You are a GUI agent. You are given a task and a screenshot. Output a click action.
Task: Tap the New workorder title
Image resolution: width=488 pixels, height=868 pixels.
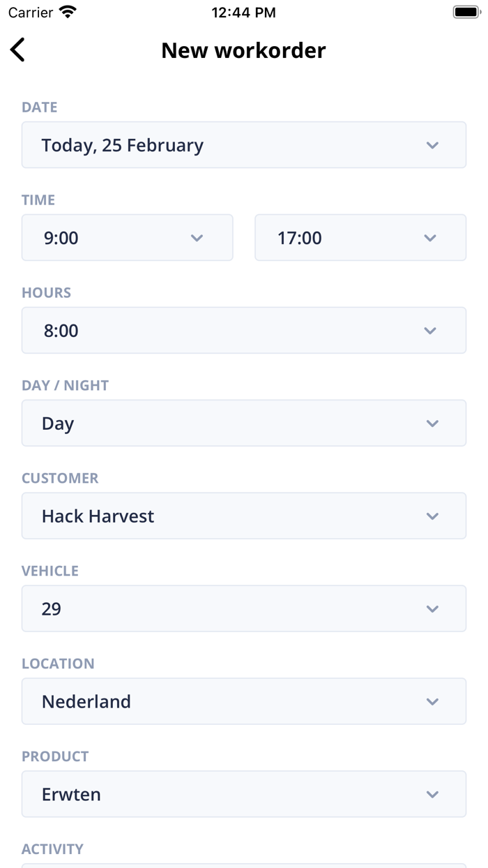click(x=243, y=50)
